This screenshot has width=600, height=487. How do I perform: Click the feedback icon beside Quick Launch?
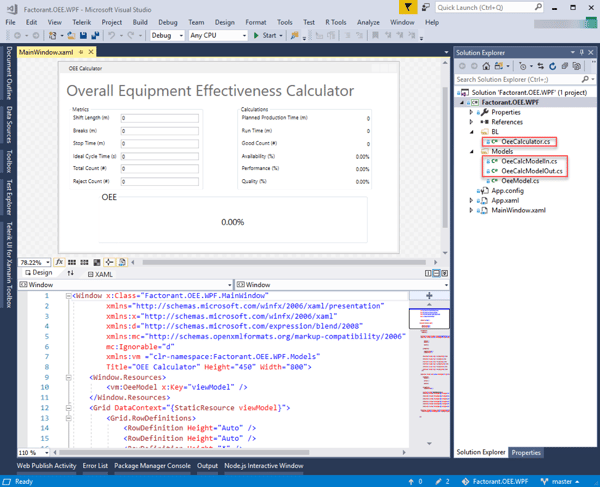tap(426, 7)
